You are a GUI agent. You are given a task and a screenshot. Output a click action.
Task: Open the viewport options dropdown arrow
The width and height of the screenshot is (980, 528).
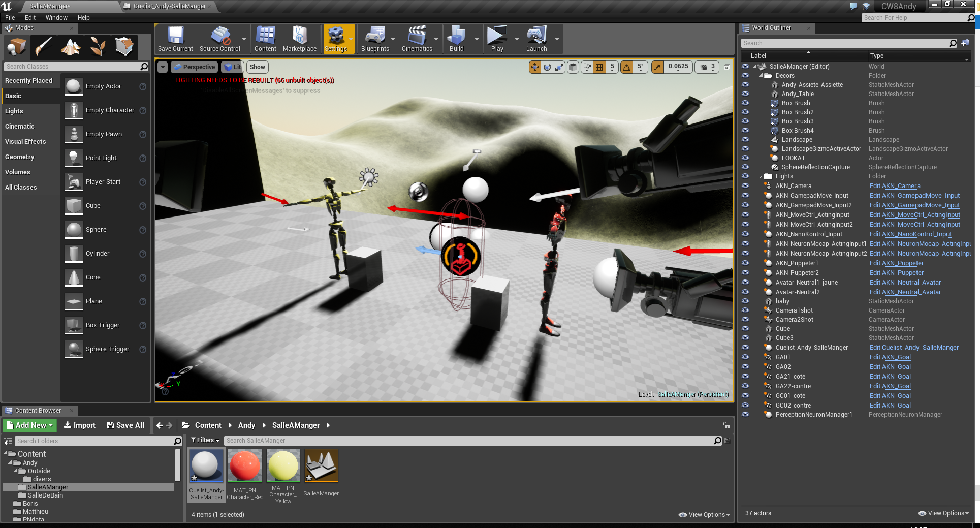[163, 67]
